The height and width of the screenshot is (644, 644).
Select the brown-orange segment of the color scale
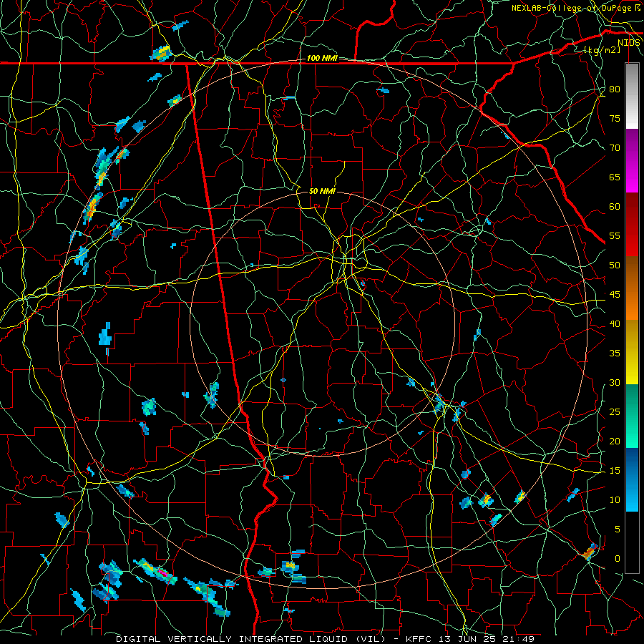coord(632,288)
